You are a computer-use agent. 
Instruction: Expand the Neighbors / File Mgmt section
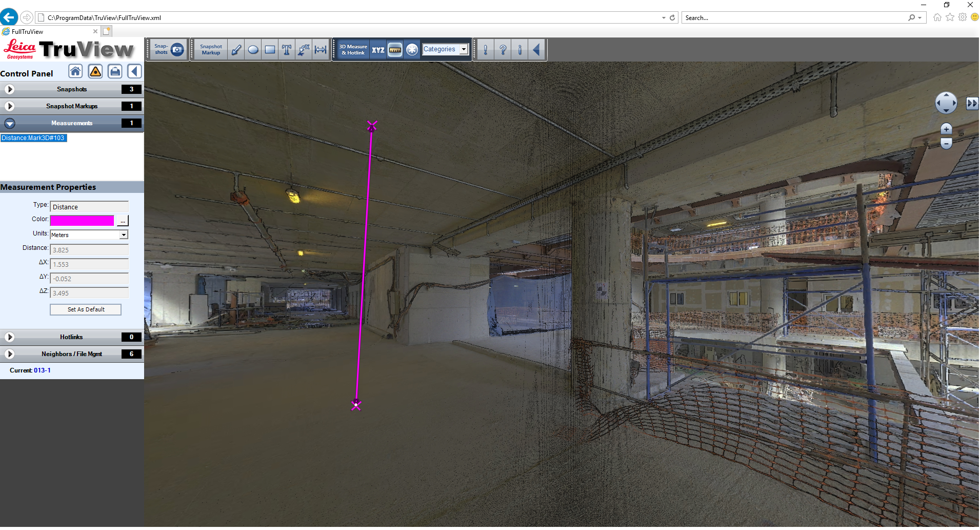pyautogui.click(x=9, y=354)
